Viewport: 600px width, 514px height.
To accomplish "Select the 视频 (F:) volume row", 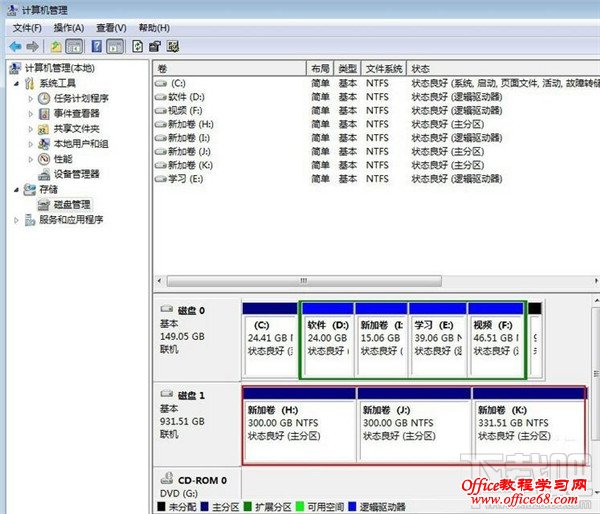I will [377, 111].
